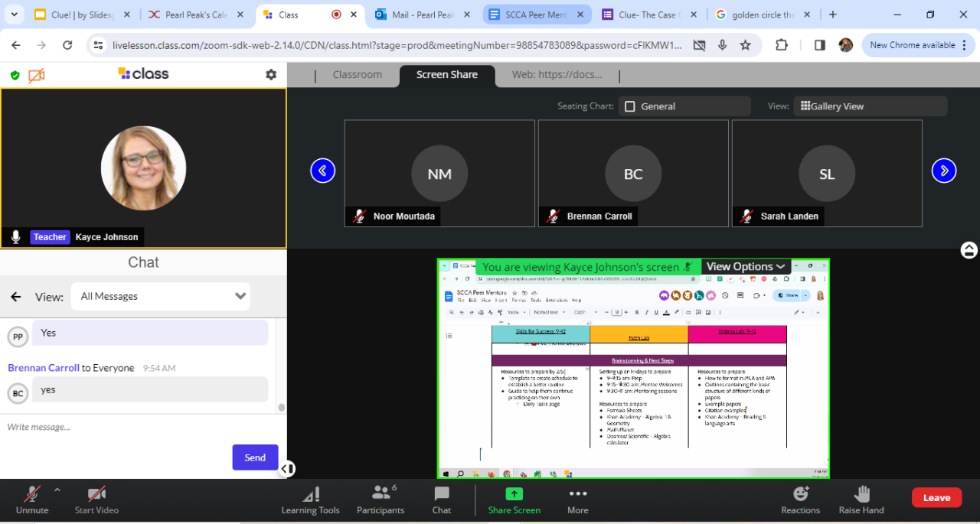Viewport: 980px width, 524px height.
Task: Close the Class browser tab
Action: coord(355,15)
